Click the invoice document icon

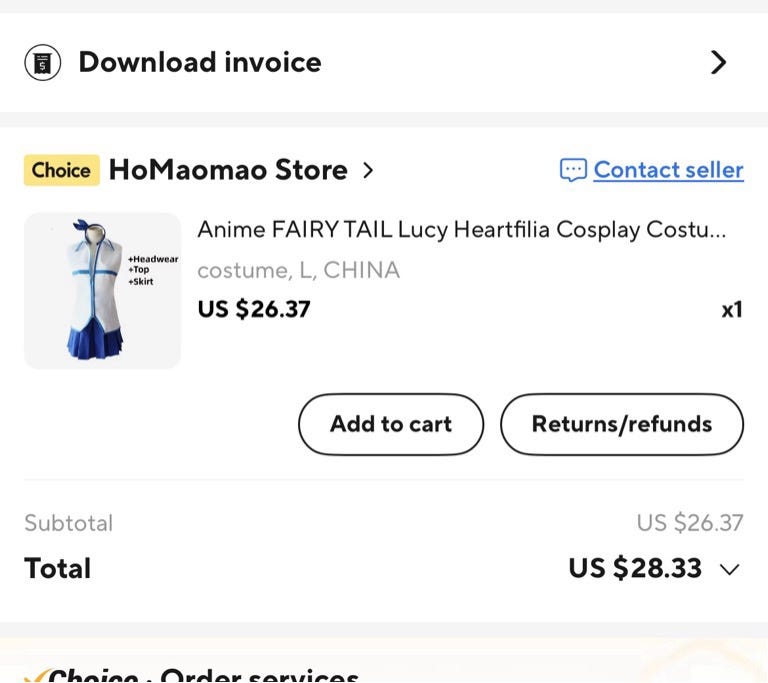[42, 63]
